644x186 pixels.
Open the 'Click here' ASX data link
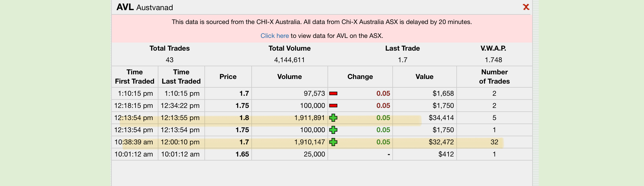click(275, 36)
